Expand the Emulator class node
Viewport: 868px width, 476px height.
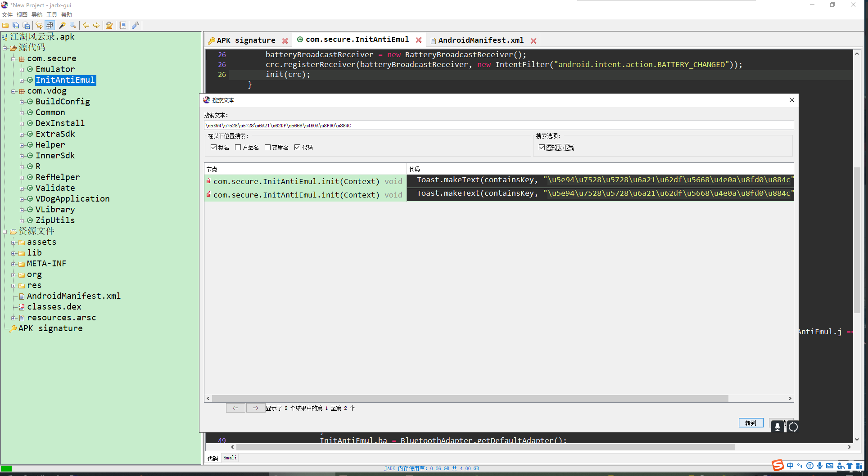click(x=22, y=70)
